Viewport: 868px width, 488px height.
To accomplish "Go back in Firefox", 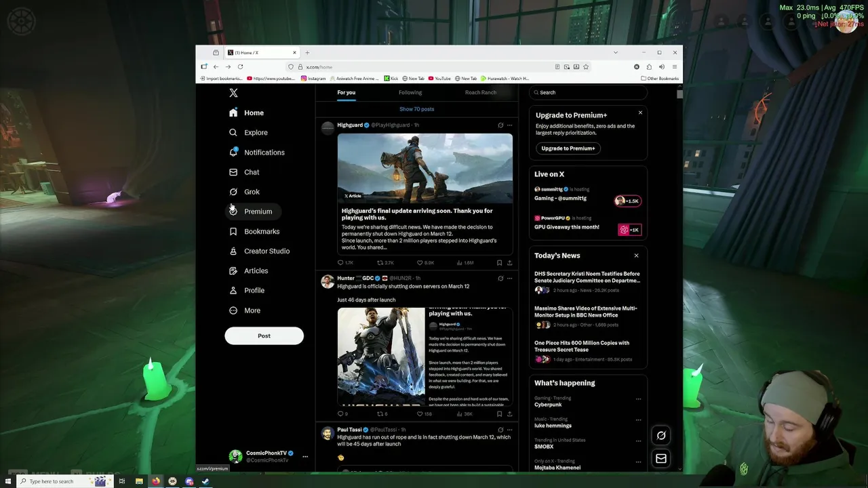I will pyautogui.click(x=216, y=66).
